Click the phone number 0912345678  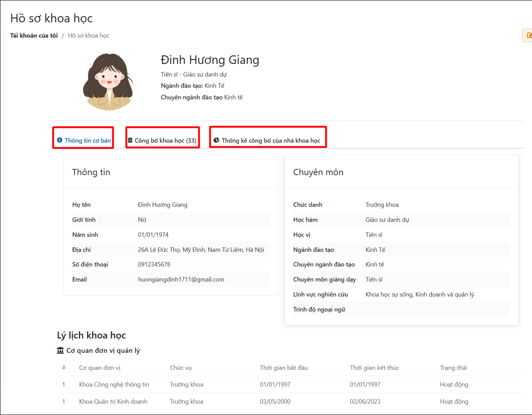coord(155,264)
